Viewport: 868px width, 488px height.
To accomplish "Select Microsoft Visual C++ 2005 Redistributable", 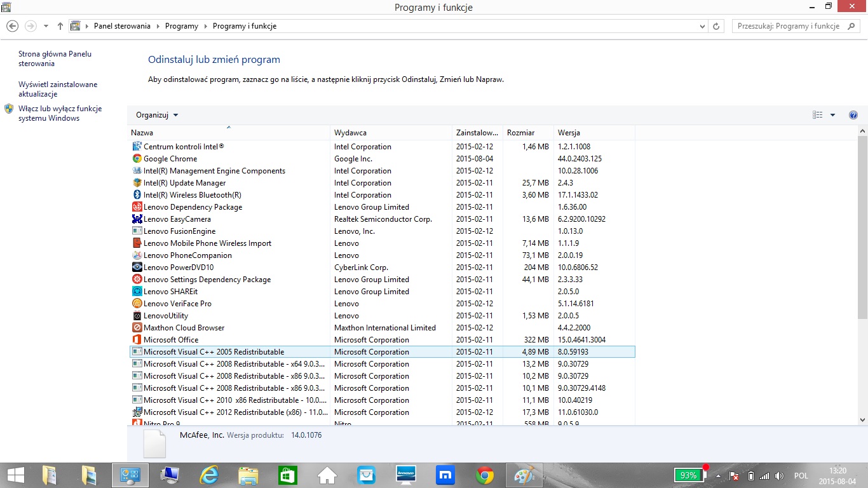I will pyautogui.click(x=382, y=352).
